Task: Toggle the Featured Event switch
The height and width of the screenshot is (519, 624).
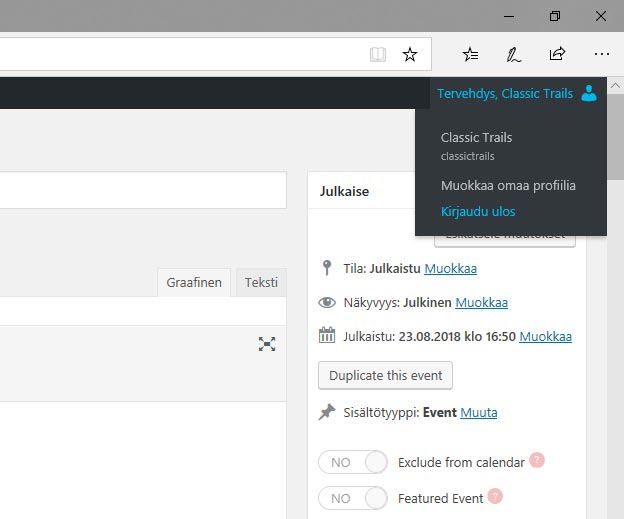Action: tap(352, 498)
